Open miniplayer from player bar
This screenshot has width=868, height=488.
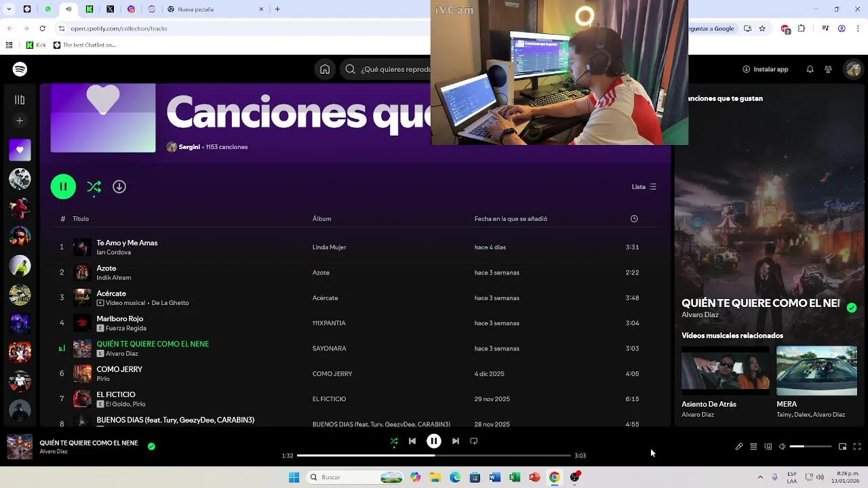[842, 447]
